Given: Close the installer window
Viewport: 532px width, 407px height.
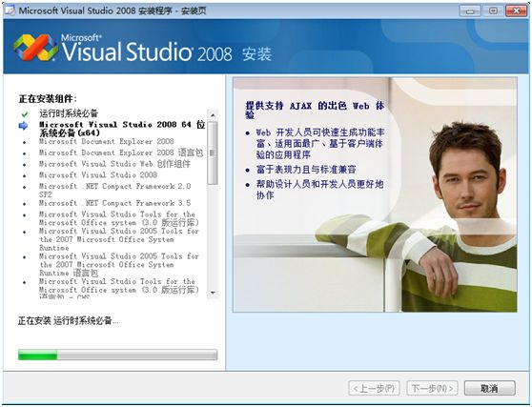Looking at the screenshot, I should tap(516, 10).
